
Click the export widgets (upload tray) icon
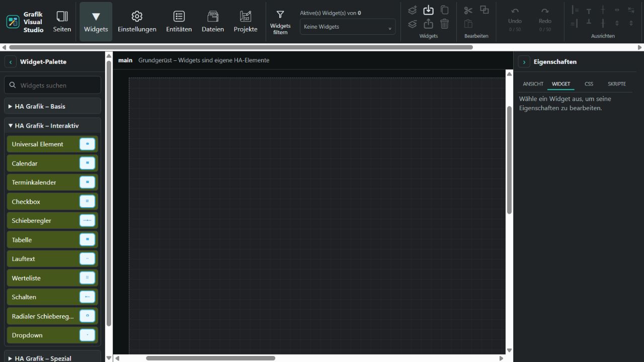[428, 24]
